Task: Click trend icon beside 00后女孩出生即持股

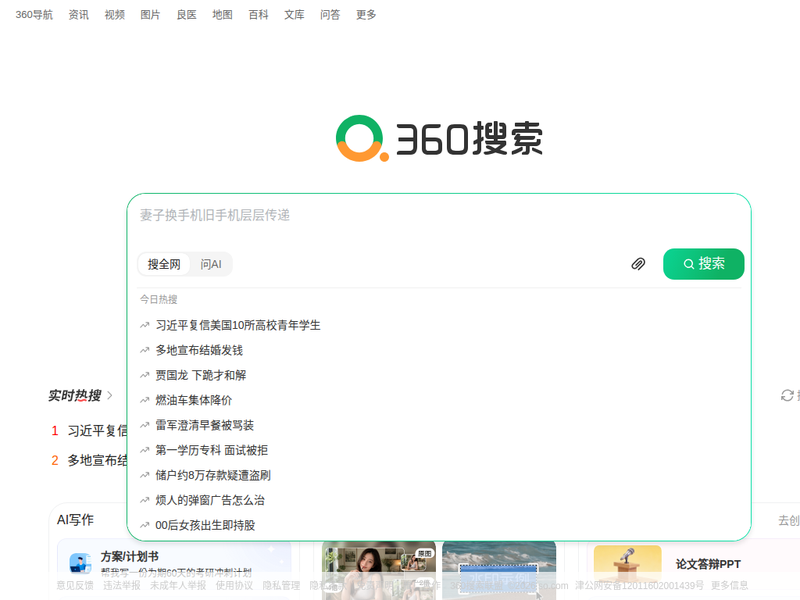Action: (x=144, y=526)
